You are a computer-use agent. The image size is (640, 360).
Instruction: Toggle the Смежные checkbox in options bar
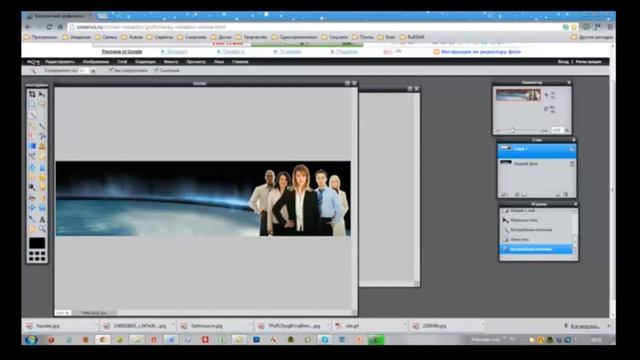(156, 70)
